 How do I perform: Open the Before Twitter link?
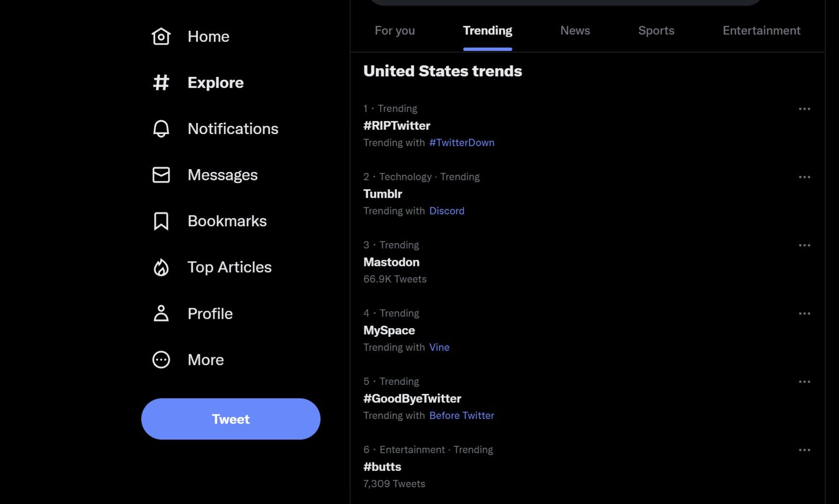point(461,415)
